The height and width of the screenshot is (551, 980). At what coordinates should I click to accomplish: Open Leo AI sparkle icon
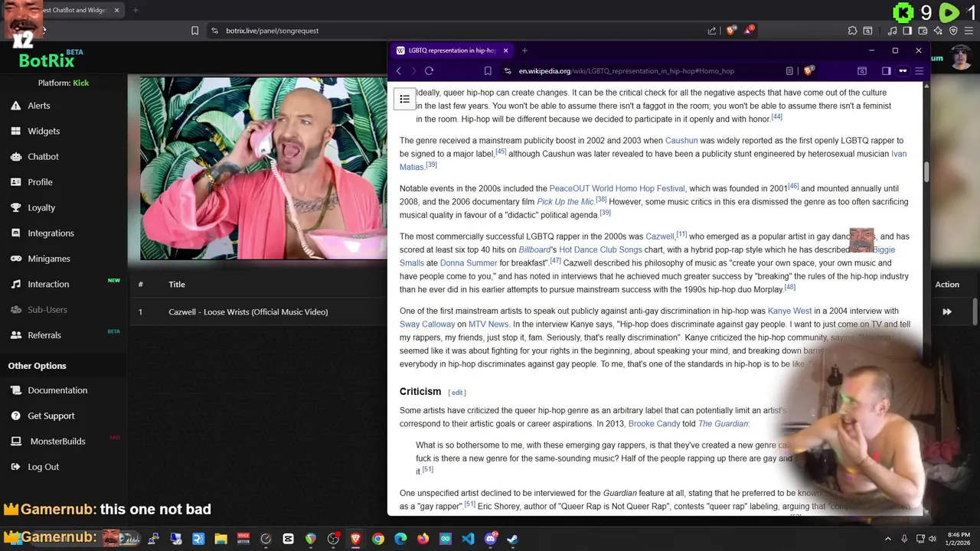(x=938, y=31)
